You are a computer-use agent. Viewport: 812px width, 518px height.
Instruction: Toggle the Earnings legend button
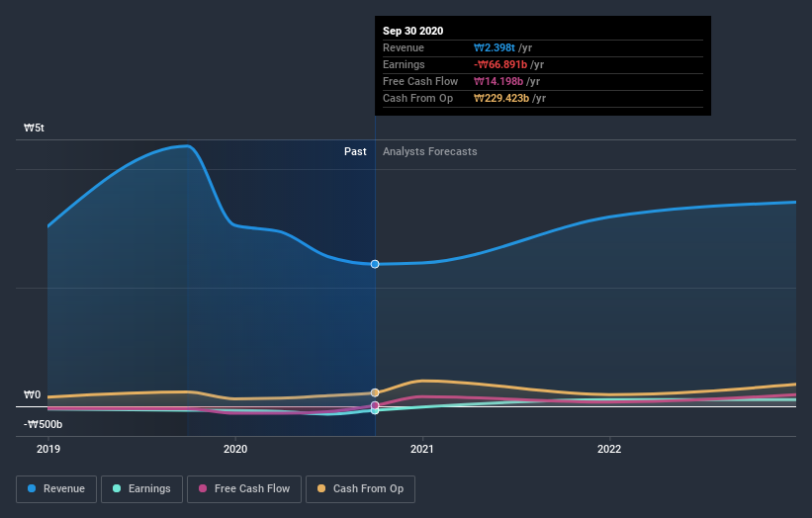(x=141, y=489)
